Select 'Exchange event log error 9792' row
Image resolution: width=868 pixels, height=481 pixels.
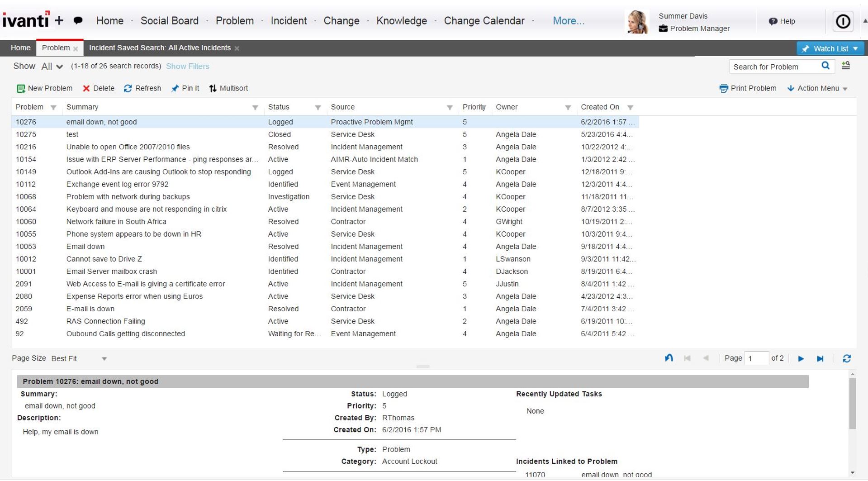point(325,184)
